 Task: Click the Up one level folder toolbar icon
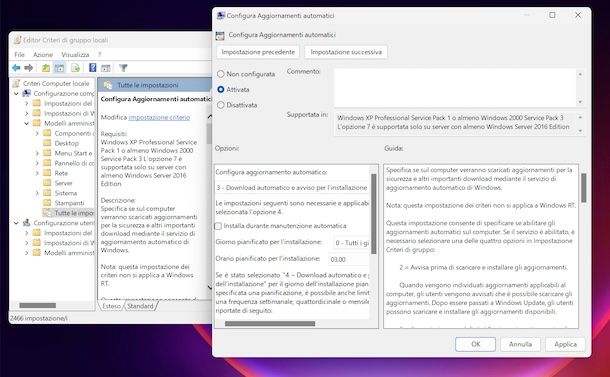(x=46, y=68)
